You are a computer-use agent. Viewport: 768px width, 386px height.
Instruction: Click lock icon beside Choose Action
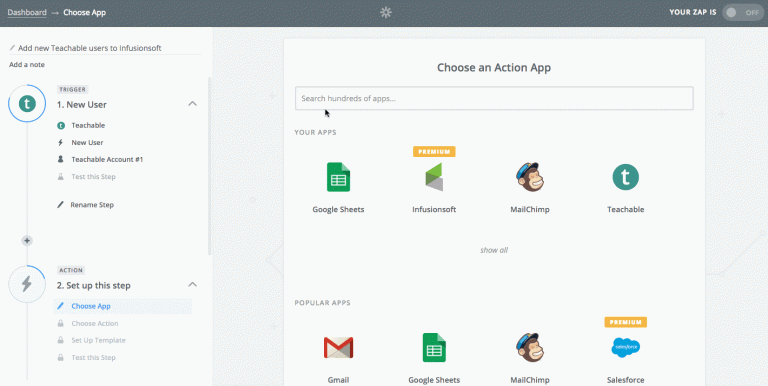coord(61,323)
